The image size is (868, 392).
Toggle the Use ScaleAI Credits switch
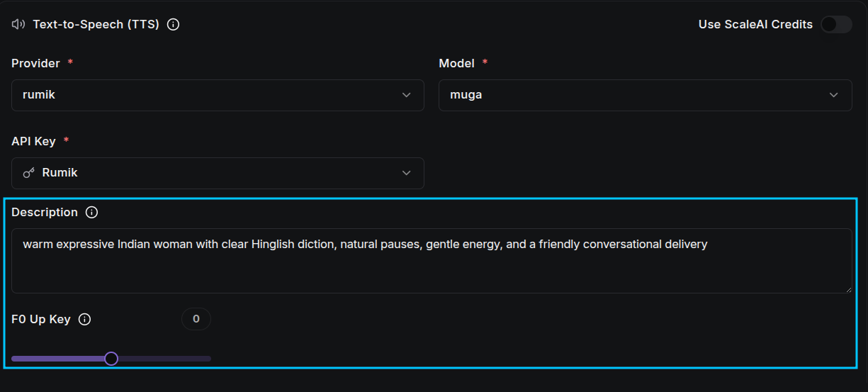tap(836, 24)
